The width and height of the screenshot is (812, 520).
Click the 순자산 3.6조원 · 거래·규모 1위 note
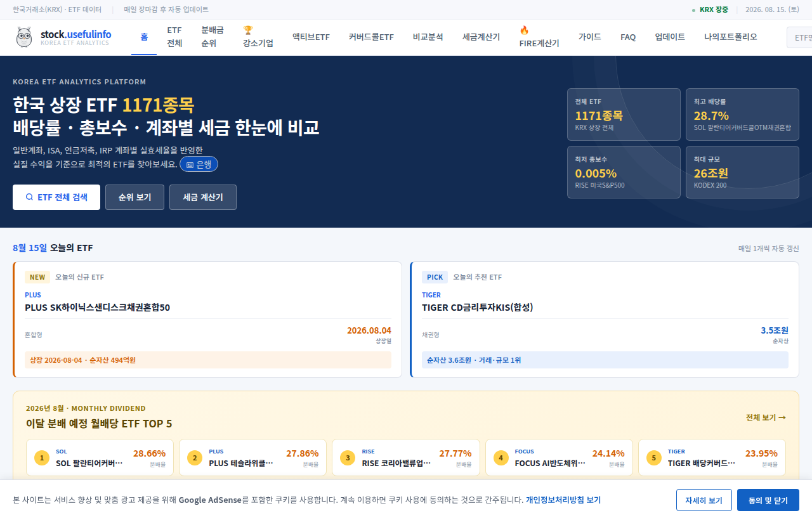[605, 360]
